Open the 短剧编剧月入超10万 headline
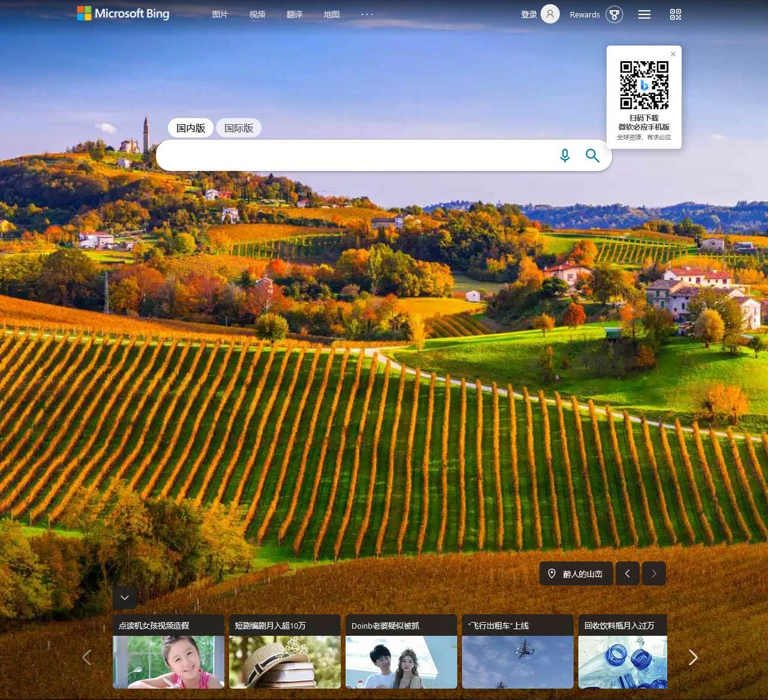This screenshot has height=700, width=768. tap(270, 626)
